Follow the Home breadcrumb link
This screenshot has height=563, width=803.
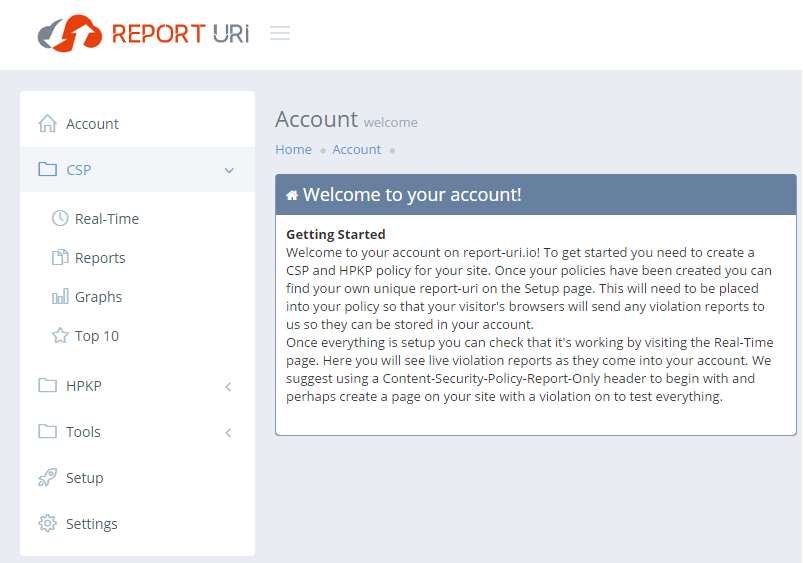pyautogui.click(x=293, y=150)
